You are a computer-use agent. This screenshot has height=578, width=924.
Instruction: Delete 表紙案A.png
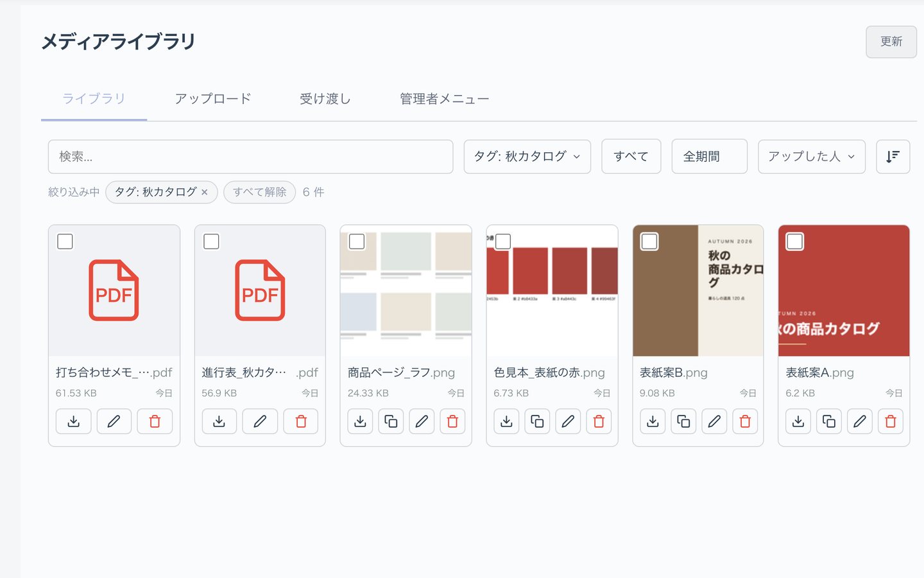click(x=891, y=421)
